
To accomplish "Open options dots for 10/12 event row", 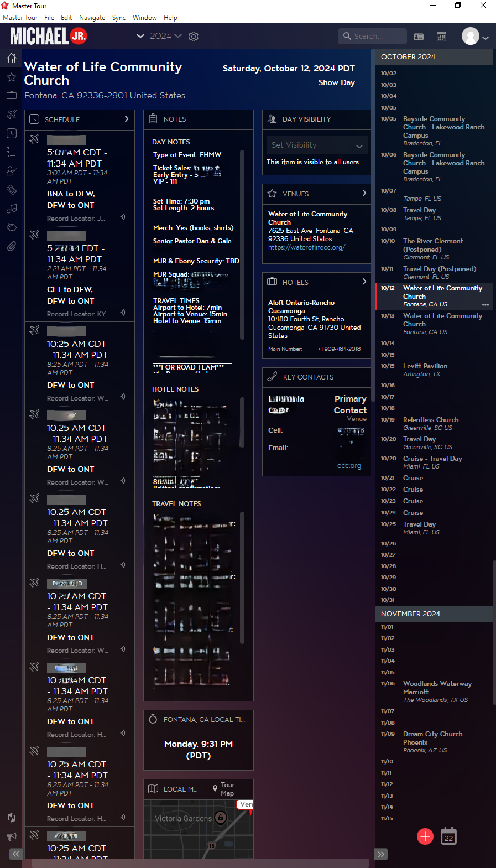I will click(485, 305).
